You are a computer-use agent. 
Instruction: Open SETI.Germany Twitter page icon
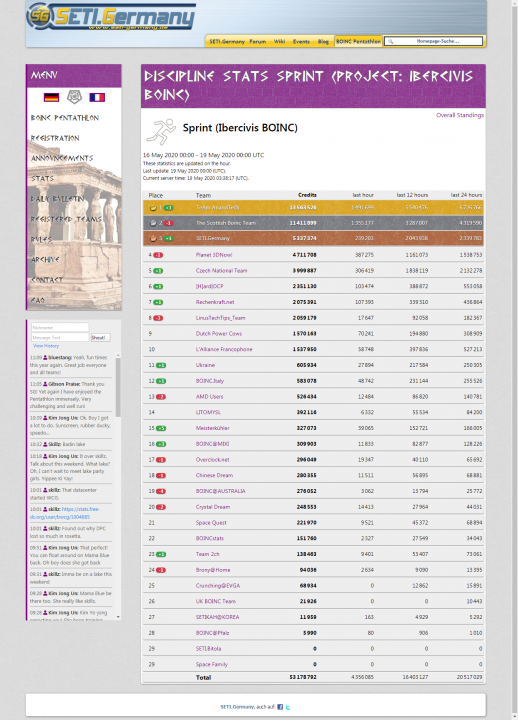(x=288, y=707)
